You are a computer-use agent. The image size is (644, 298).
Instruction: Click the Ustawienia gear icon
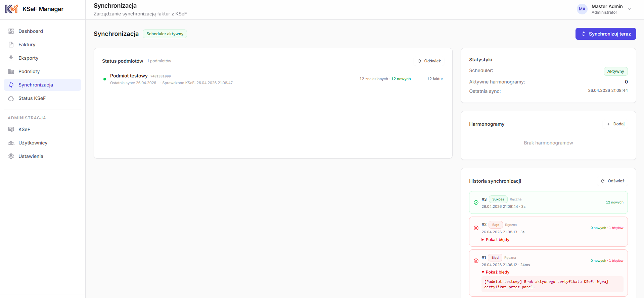pos(11,156)
